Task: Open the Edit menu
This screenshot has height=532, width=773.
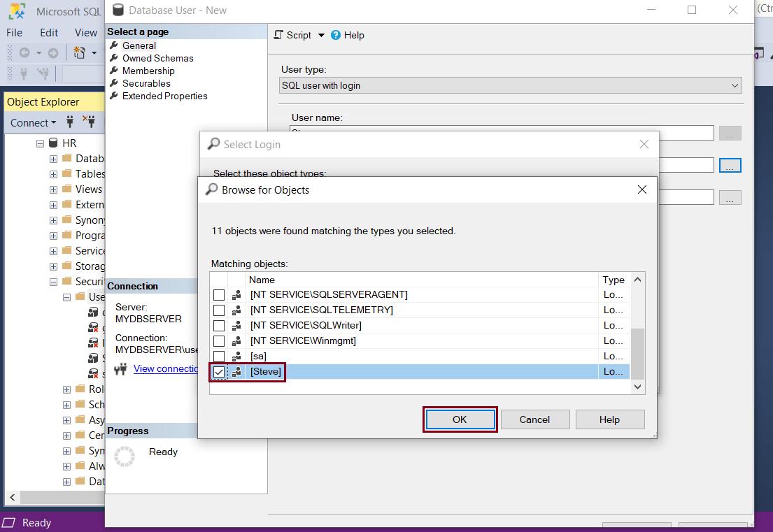Action: click(x=48, y=32)
